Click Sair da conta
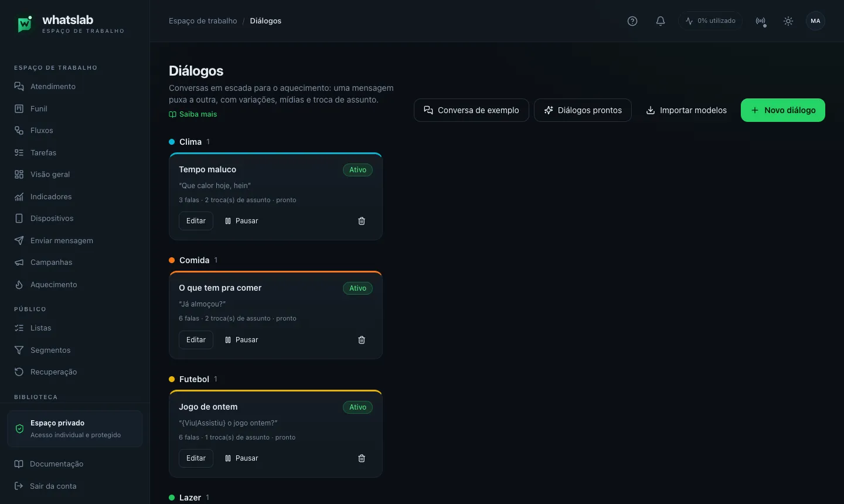The image size is (844, 504). coord(75,486)
